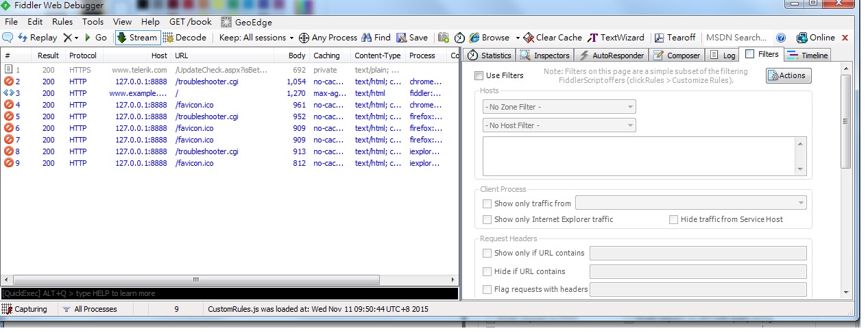Open the Remove sessions X dropdown

pyautogui.click(x=71, y=38)
